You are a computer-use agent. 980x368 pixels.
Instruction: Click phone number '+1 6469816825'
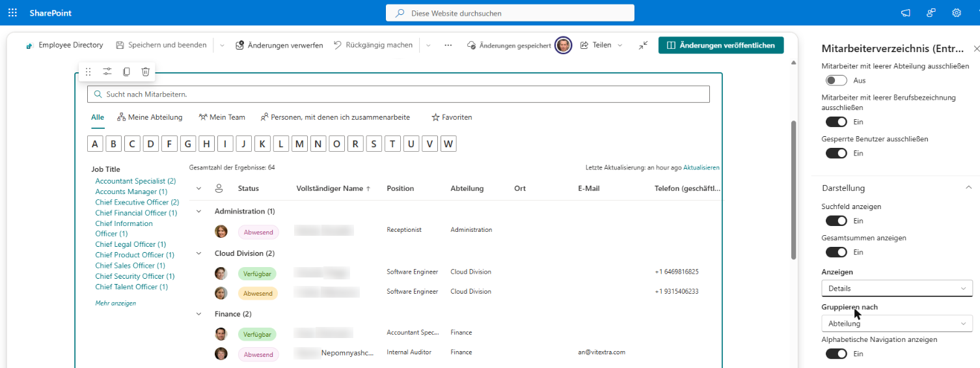click(x=677, y=272)
